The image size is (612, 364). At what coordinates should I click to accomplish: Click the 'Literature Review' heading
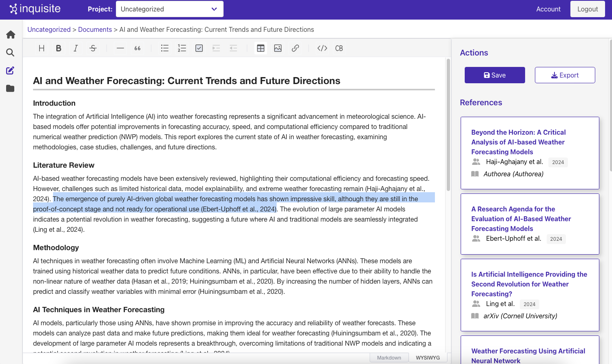[64, 165]
